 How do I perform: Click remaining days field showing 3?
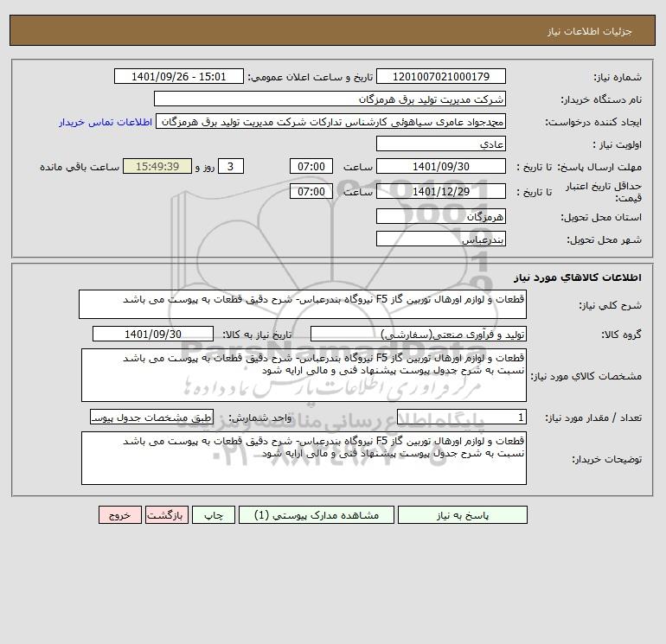click(x=231, y=167)
